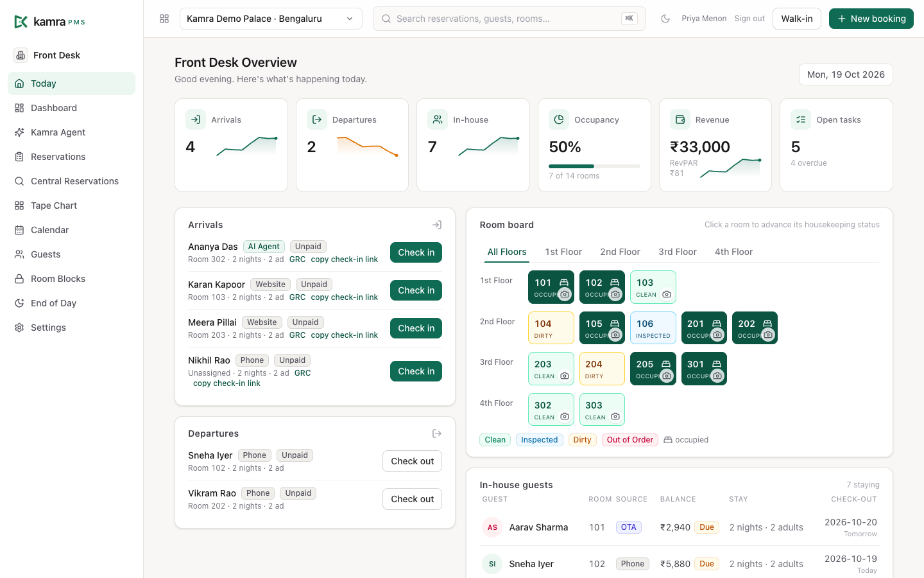Click the In-house stat card icon

tap(438, 119)
